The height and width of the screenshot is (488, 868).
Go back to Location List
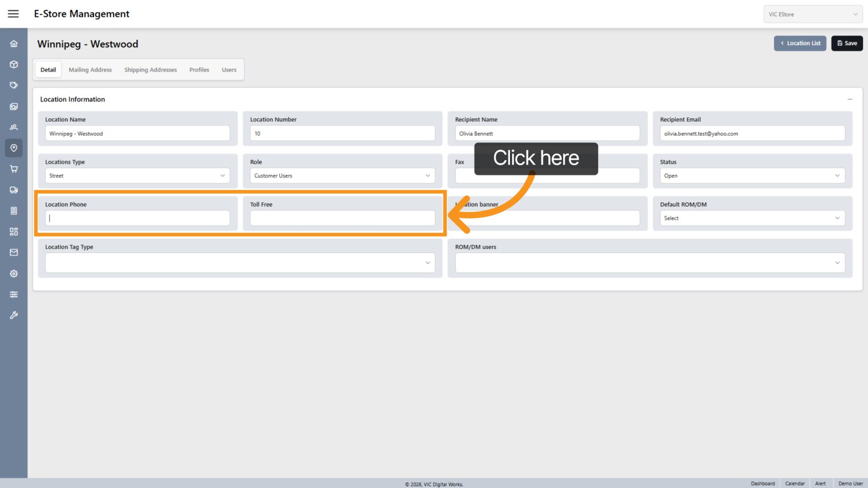800,43
